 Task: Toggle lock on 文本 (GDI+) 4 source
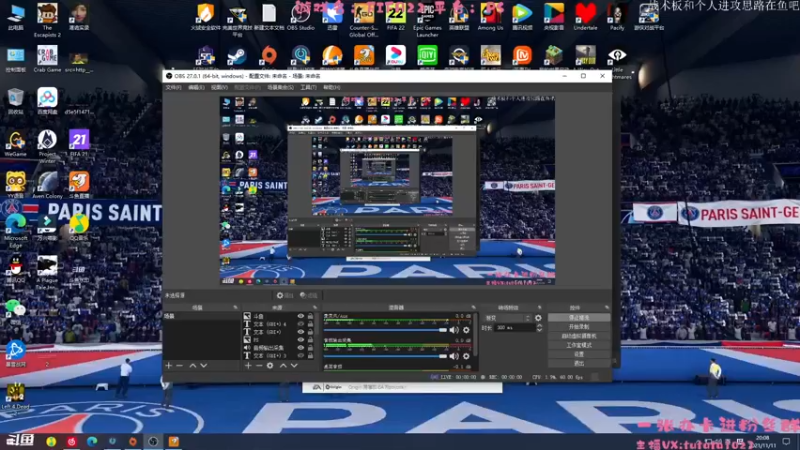[x=310, y=324]
